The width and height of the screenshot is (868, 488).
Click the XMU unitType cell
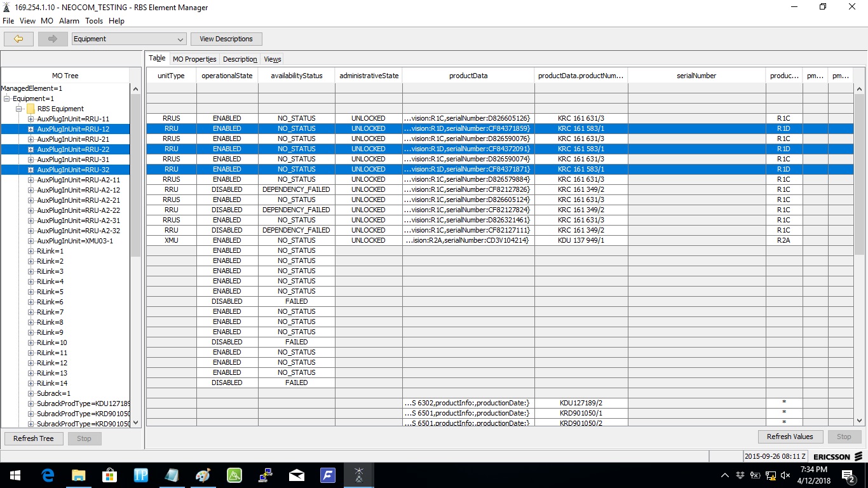tap(171, 241)
